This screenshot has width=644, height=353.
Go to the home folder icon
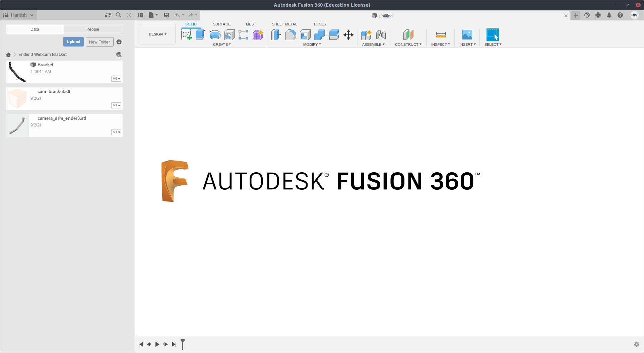8,55
